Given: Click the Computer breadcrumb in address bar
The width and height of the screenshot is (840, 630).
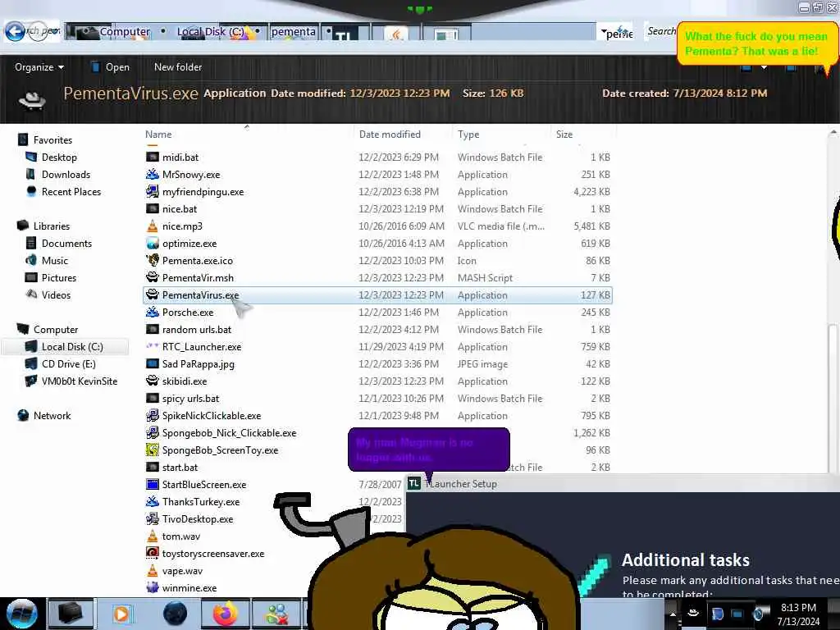Looking at the screenshot, I should 125,32.
